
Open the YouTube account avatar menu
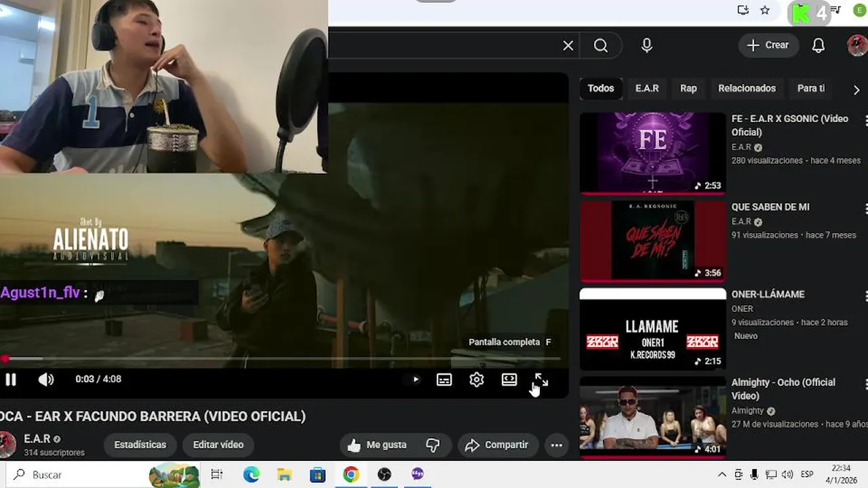pos(857,45)
